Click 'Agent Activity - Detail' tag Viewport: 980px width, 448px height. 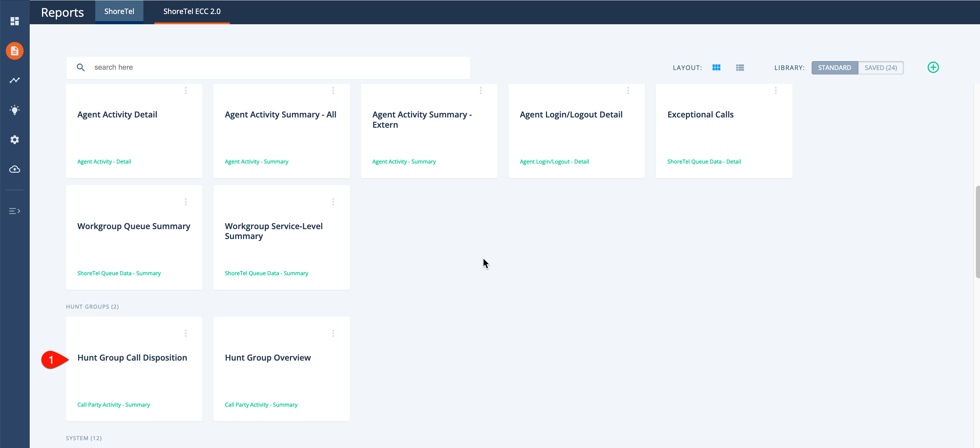click(x=104, y=162)
